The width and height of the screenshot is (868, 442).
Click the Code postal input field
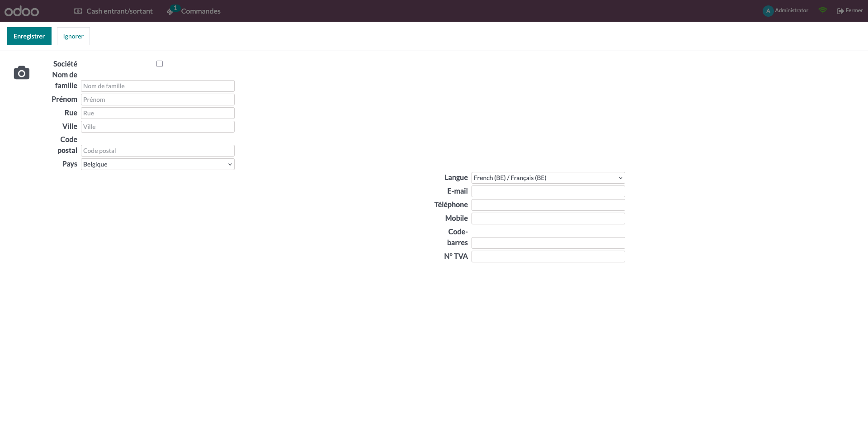point(157,151)
